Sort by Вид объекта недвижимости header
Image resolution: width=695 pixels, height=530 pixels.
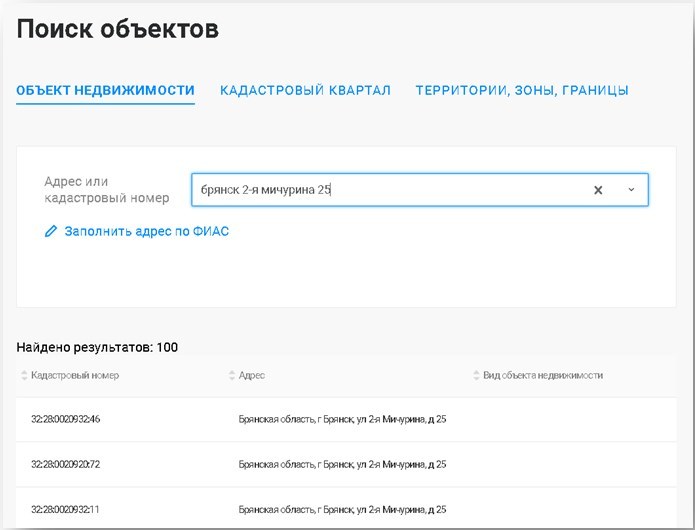(x=543, y=376)
